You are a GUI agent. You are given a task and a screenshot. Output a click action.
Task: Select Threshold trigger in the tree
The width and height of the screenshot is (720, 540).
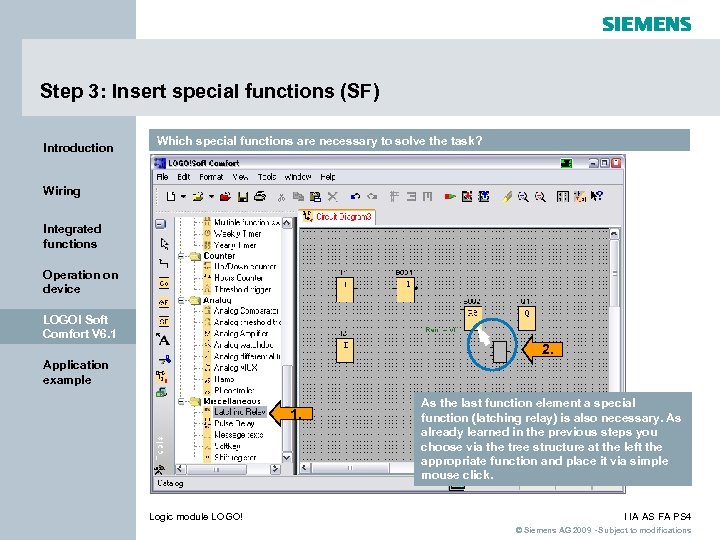tap(242, 289)
